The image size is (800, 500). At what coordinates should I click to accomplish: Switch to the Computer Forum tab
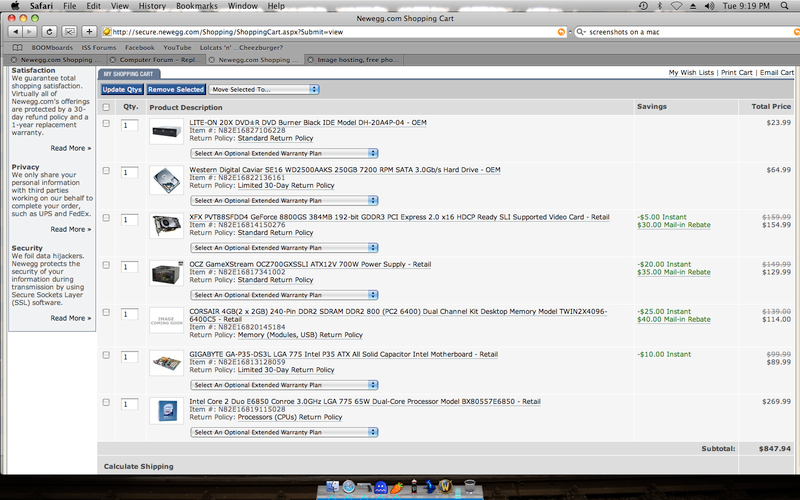pyautogui.click(x=156, y=60)
